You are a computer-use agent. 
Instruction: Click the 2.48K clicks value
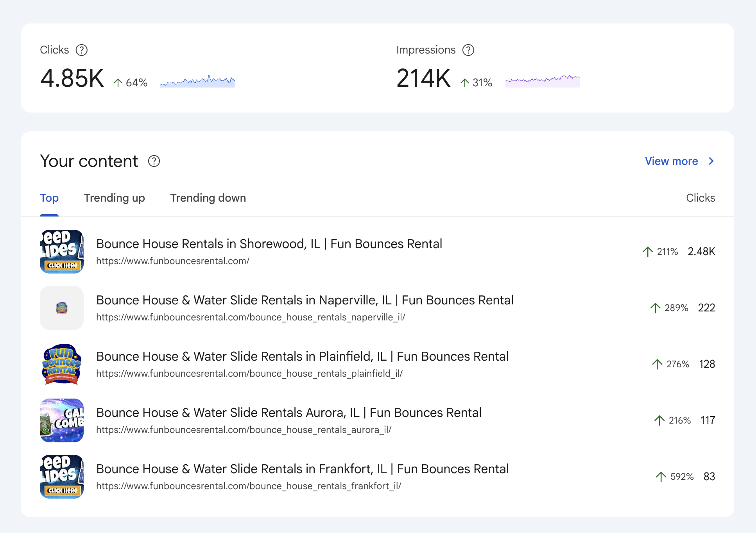coord(702,252)
